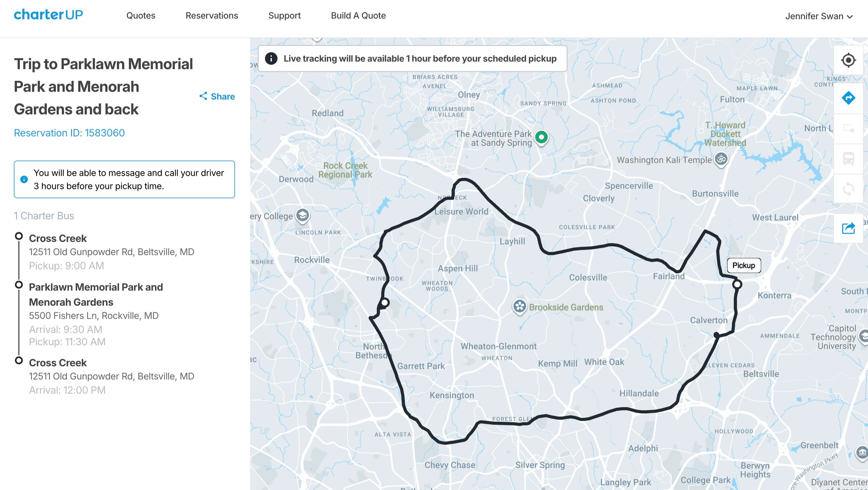Click the blue share-export icon on map
Viewport: 868px width, 490px height.
point(848,228)
